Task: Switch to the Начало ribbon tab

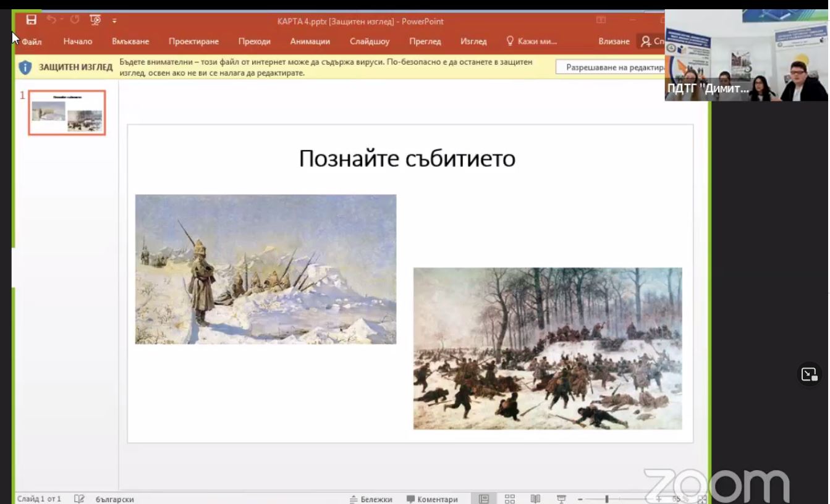Action: click(x=78, y=41)
